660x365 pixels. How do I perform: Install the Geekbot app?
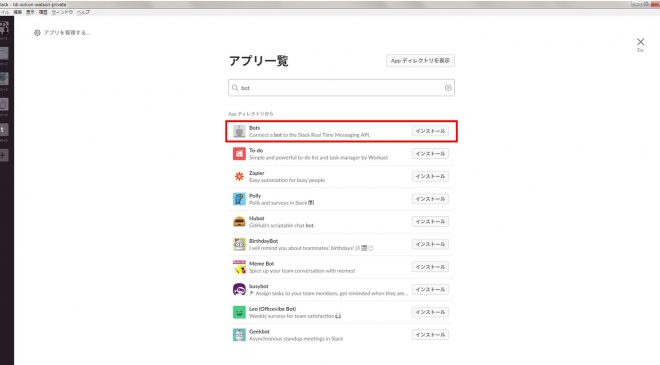point(430,335)
